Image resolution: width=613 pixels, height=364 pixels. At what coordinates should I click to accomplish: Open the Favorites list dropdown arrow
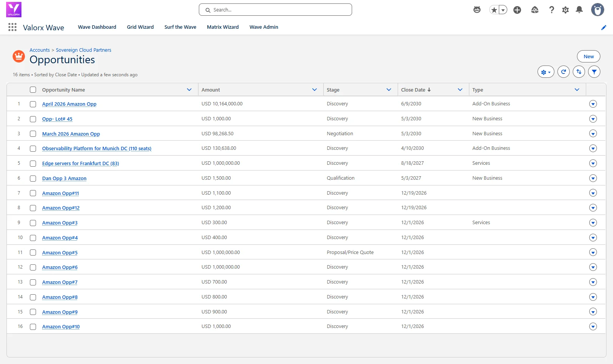[x=503, y=10]
